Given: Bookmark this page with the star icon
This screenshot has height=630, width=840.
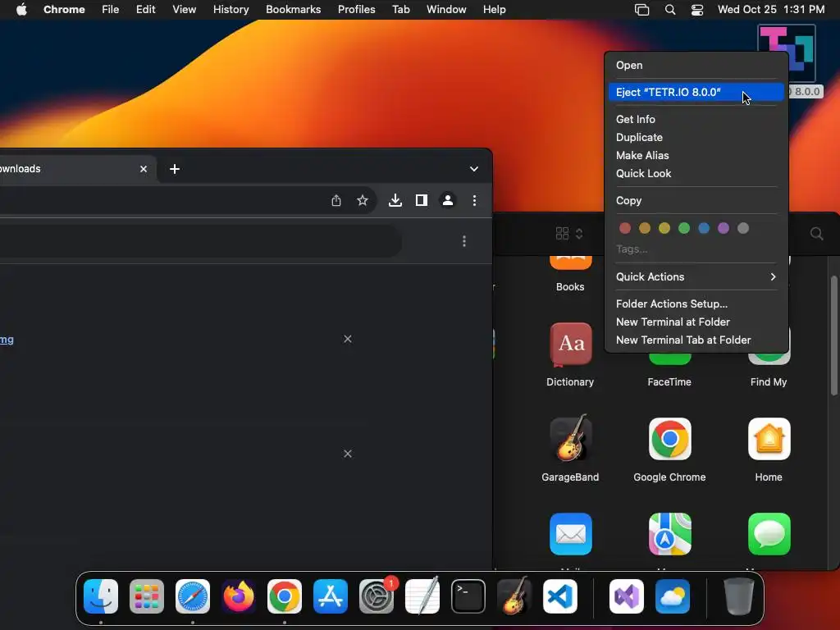Looking at the screenshot, I should 363,200.
